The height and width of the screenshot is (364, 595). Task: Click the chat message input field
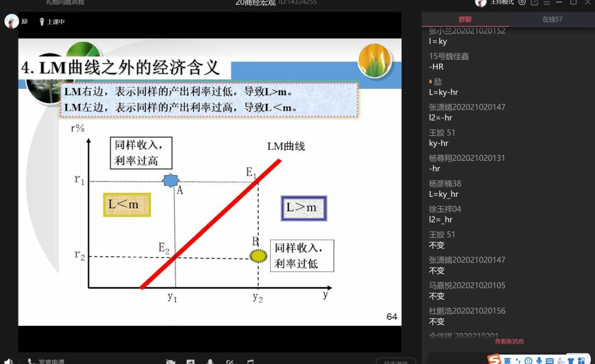tap(458, 359)
